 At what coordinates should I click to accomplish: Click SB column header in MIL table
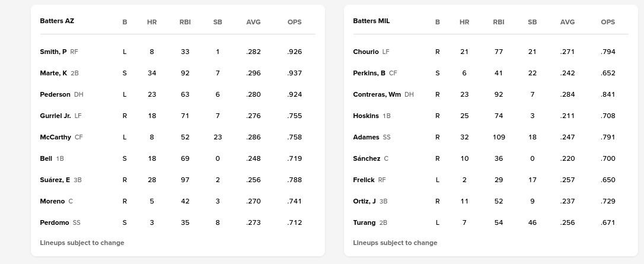tap(532, 22)
